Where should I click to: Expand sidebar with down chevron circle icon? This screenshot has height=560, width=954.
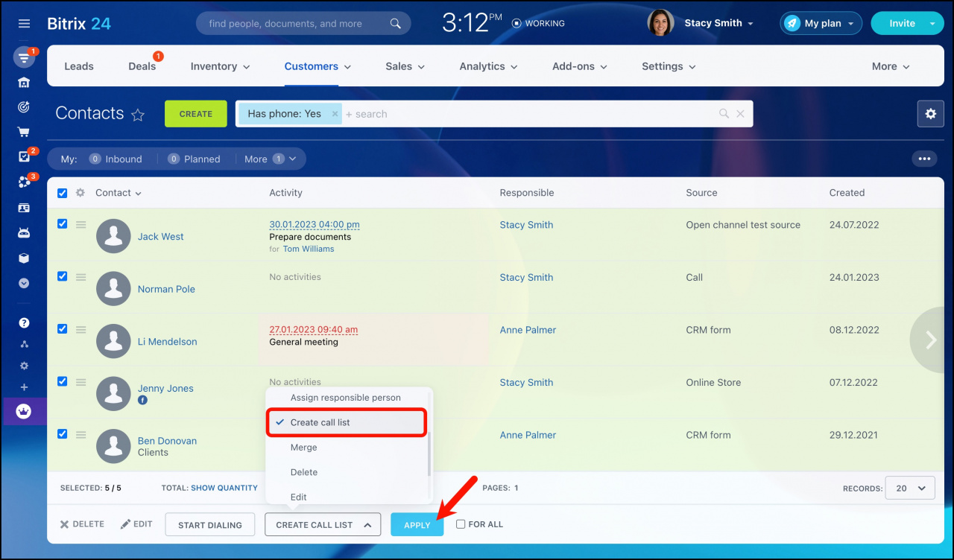point(24,284)
